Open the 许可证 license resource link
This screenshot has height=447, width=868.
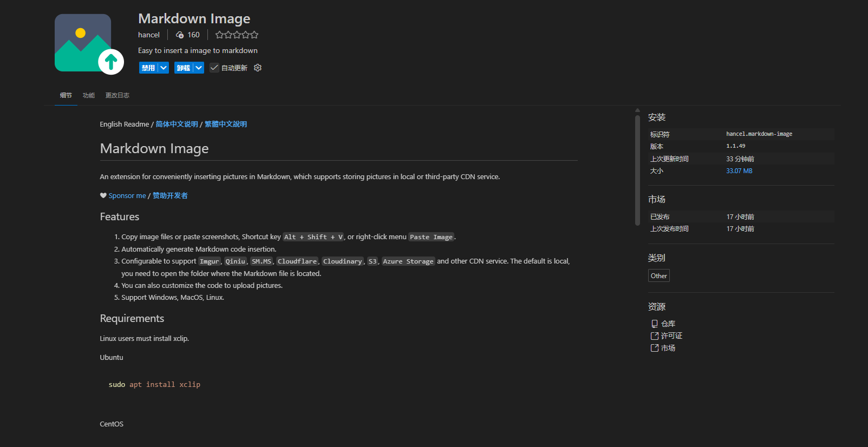[x=667, y=336]
